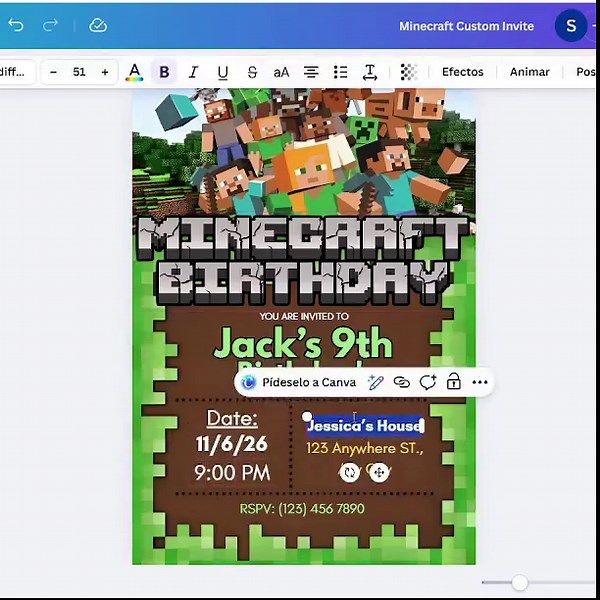Click the redo arrow icon
Screen dimensions: 600x600
50,25
